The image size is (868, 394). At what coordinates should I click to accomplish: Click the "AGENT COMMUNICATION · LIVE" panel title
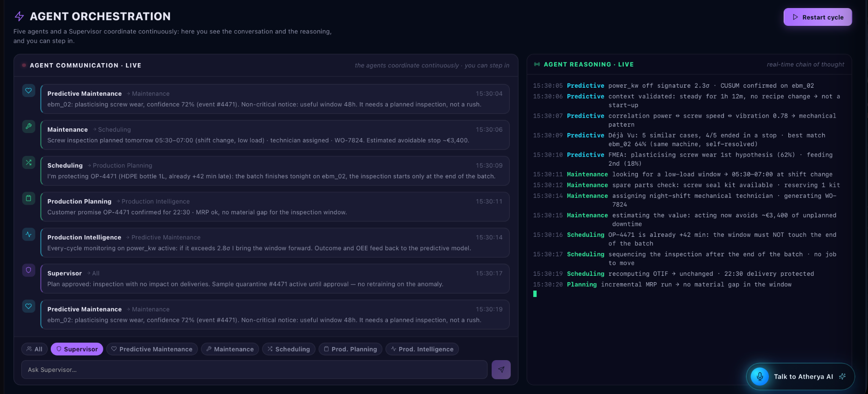(86, 65)
